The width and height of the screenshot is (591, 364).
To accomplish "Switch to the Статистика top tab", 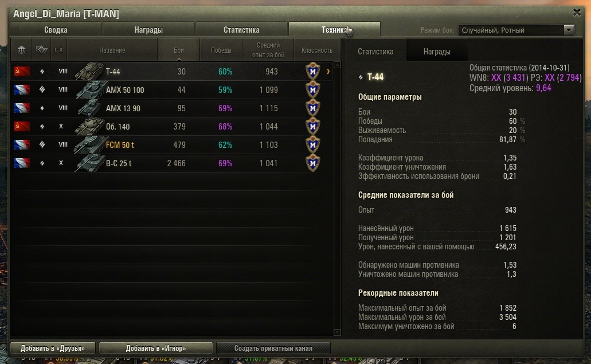I will [241, 30].
